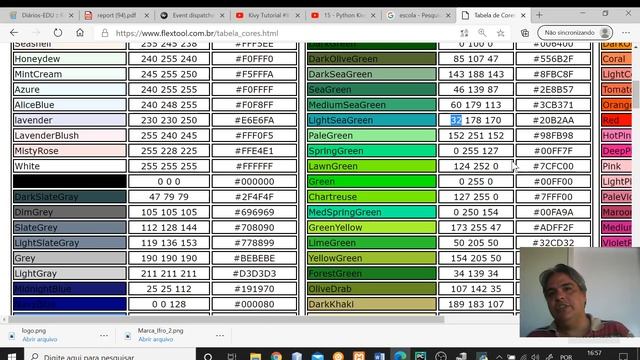
Task: Open Word from the taskbar
Action: 379,356
